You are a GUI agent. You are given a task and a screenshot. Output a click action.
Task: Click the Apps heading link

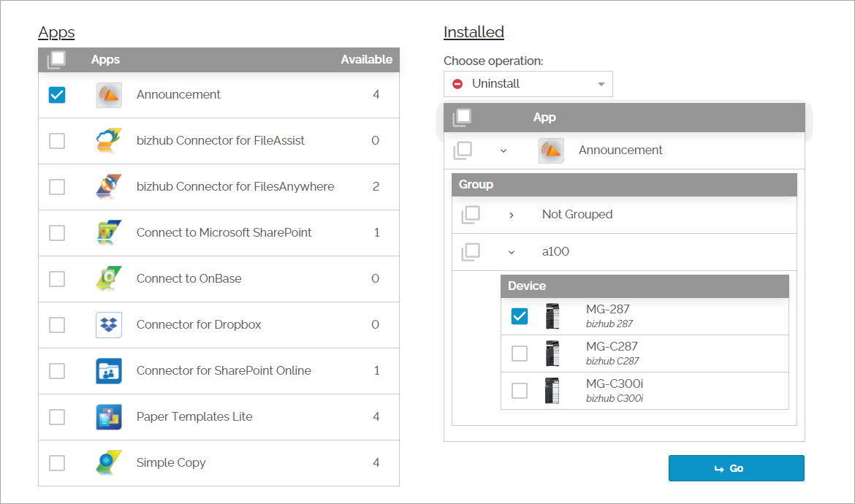pos(56,33)
